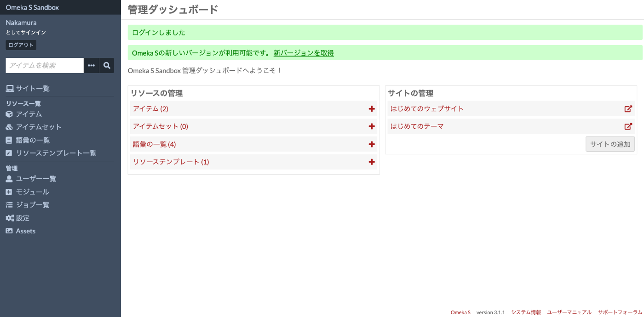Click the ログインしました notification
644x317 pixels.
click(x=385, y=33)
